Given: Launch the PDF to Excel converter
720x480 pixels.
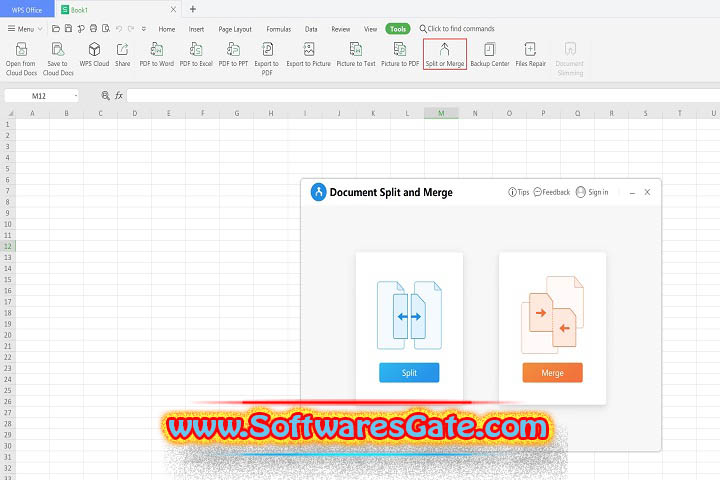Looking at the screenshot, I should point(196,55).
